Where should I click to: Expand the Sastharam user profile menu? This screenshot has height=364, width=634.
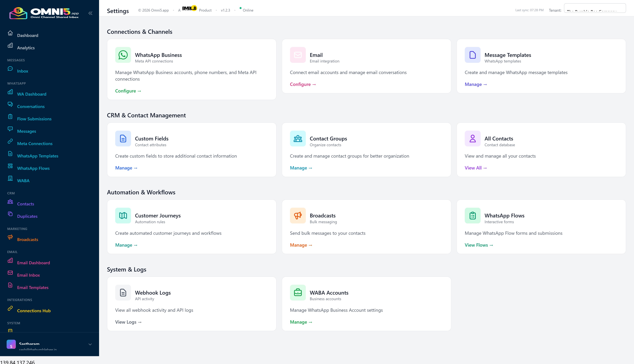click(x=90, y=344)
